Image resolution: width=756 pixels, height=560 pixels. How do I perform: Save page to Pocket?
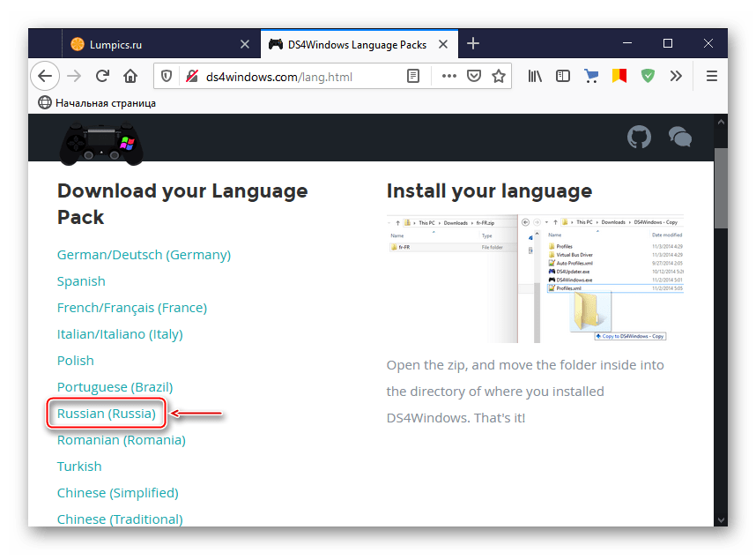(x=474, y=76)
